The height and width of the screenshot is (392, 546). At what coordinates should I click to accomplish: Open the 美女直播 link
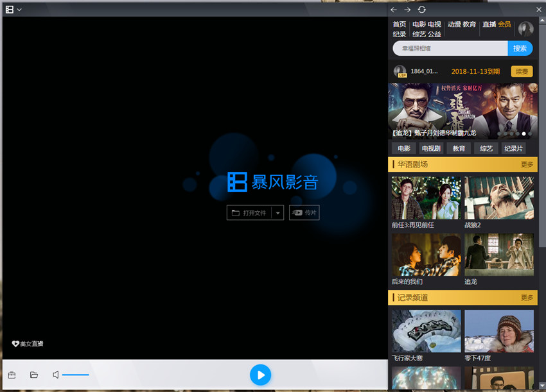point(28,344)
